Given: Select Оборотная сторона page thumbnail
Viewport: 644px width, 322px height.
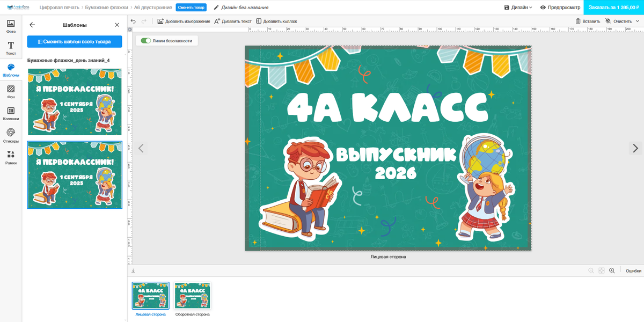Looking at the screenshot, I should click(x=192, y=296).
